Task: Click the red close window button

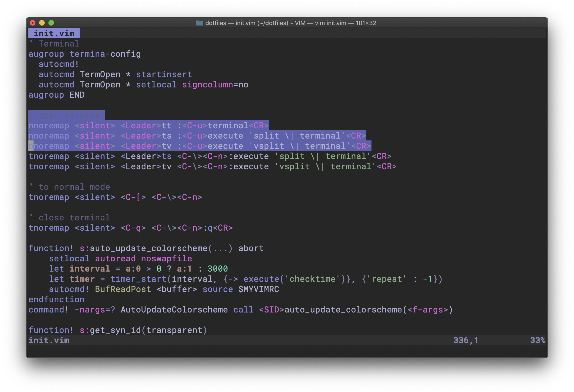Action: [x=32, y=23]
